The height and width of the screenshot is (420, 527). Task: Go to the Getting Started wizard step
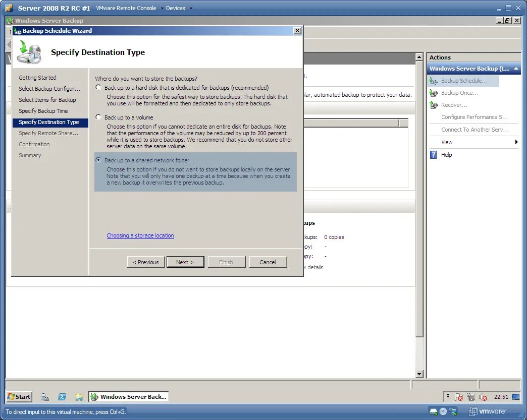(37, 78)
